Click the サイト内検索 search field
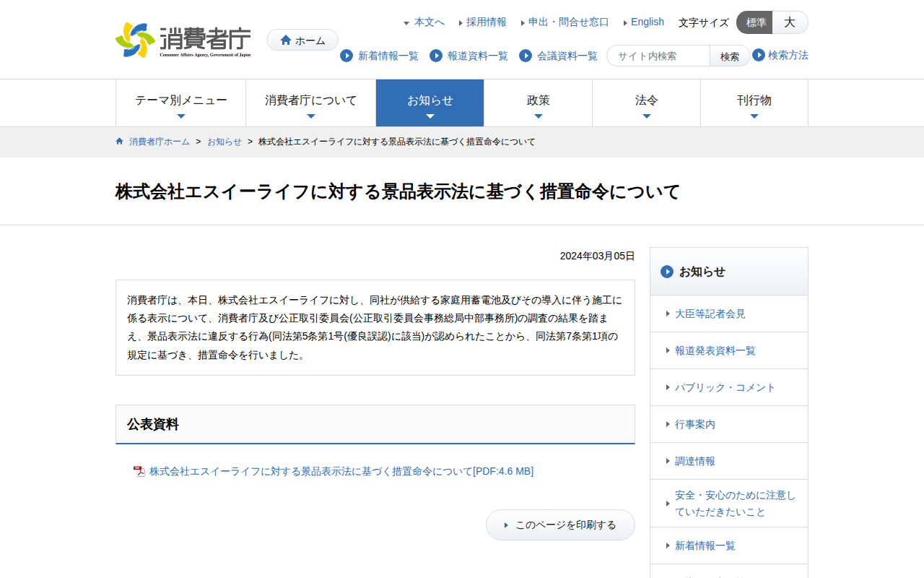The image size is (924, 578). click(659, 56)
